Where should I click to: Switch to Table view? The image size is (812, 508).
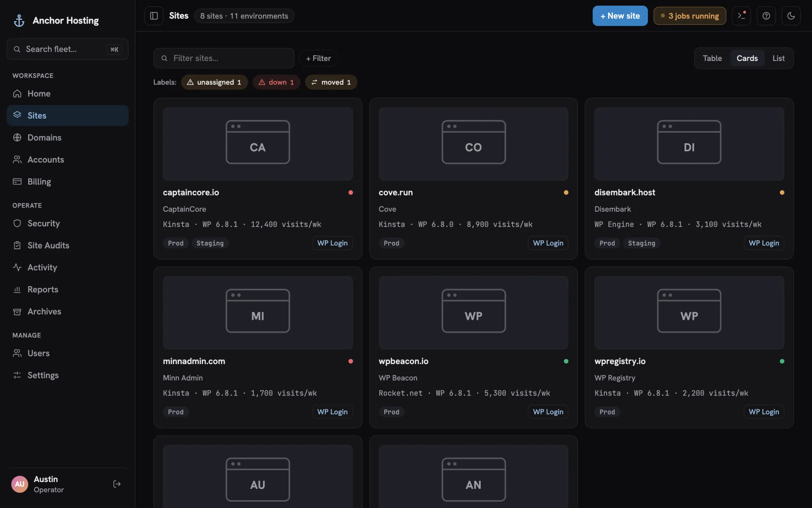coord(712,58)
